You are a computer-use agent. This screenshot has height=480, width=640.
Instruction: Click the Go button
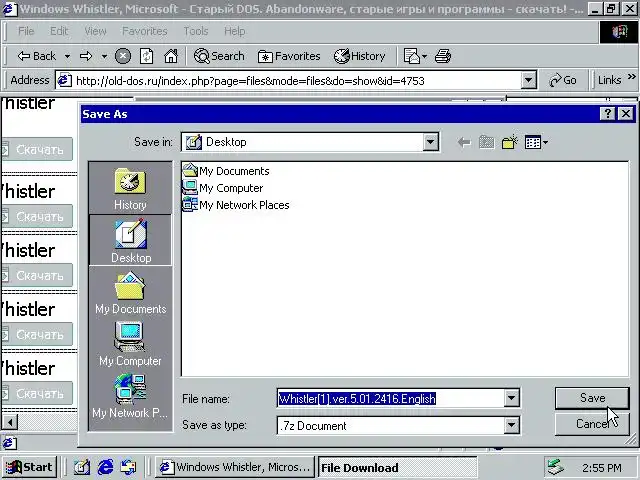pos(563,80)
